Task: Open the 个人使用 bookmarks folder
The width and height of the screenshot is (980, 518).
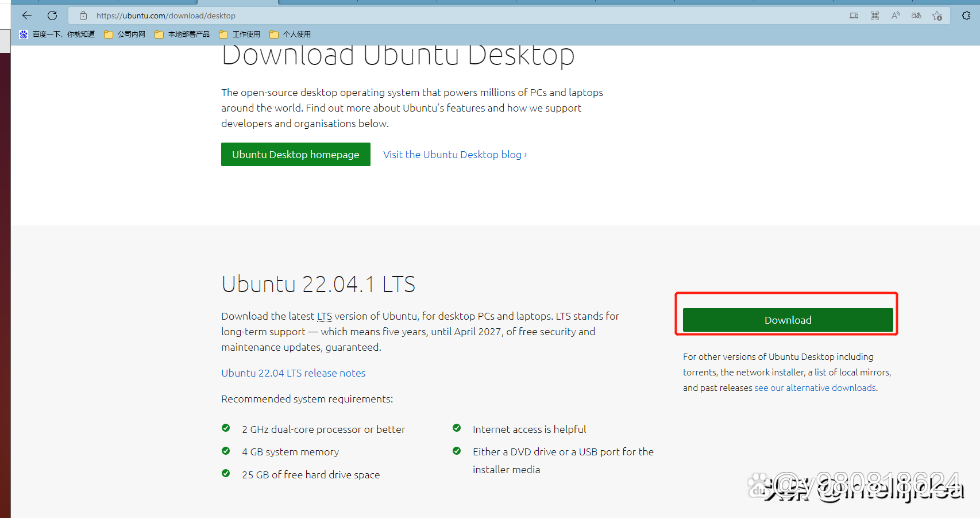Action: [290, 34]
